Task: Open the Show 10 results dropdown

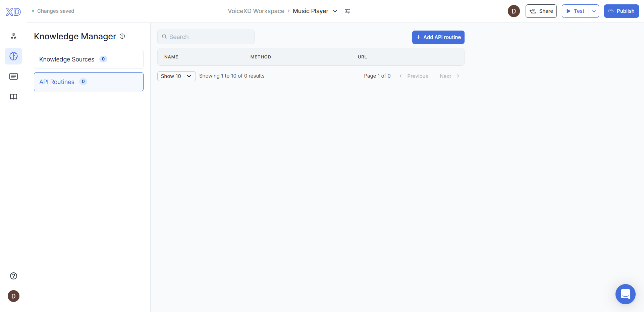Action: coord(176,76)
